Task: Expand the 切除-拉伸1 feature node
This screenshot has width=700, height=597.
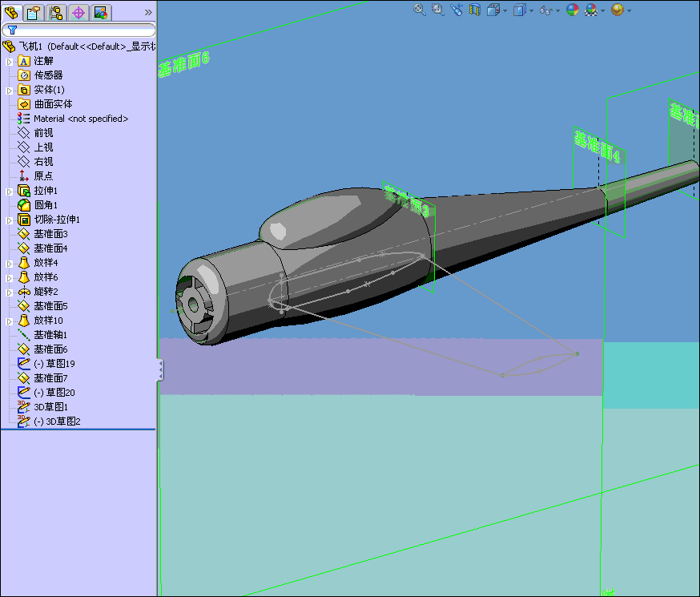Action: (10, 220)
